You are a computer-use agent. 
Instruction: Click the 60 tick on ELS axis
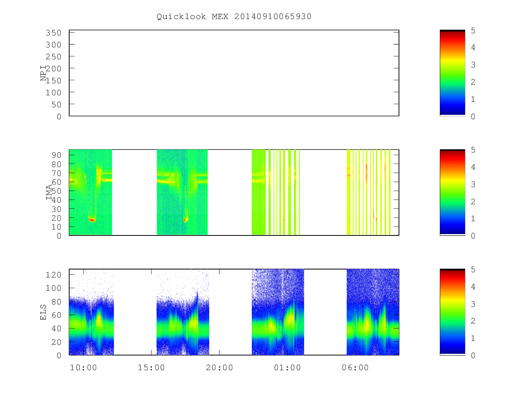pos(56,315)
